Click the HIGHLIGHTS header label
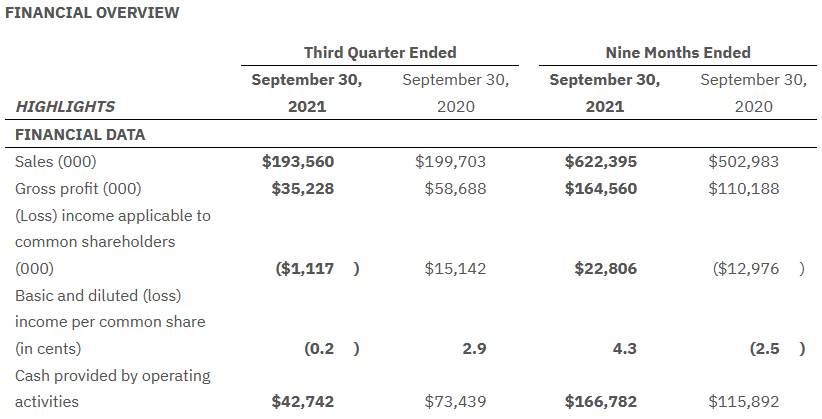 coord(65,107)
